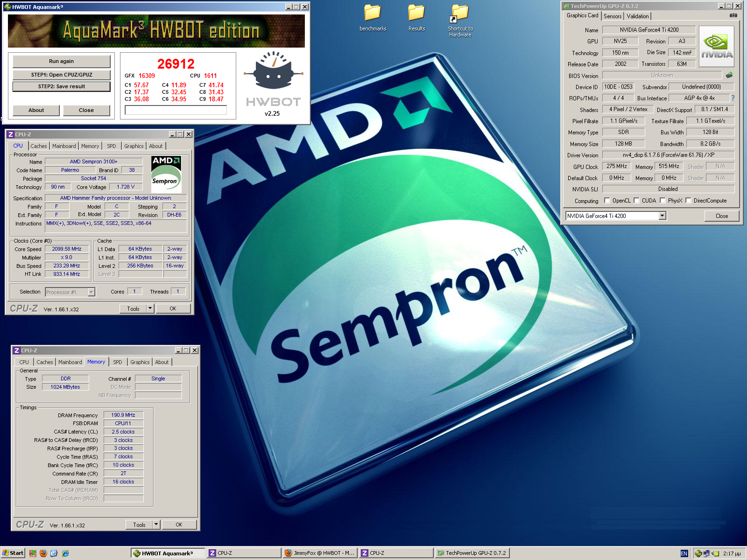Open Memory tab in upper CPU-Z
Screen dimensions: 747x560
(90, 146)
